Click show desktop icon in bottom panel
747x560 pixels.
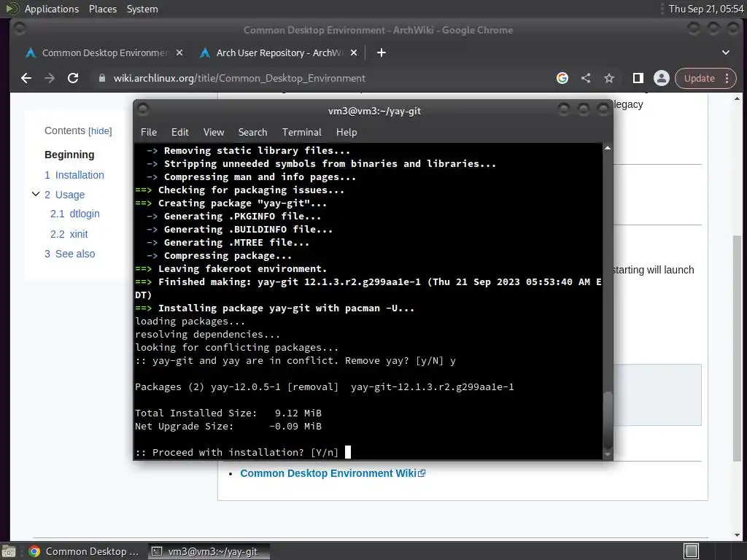click(9, 551)
